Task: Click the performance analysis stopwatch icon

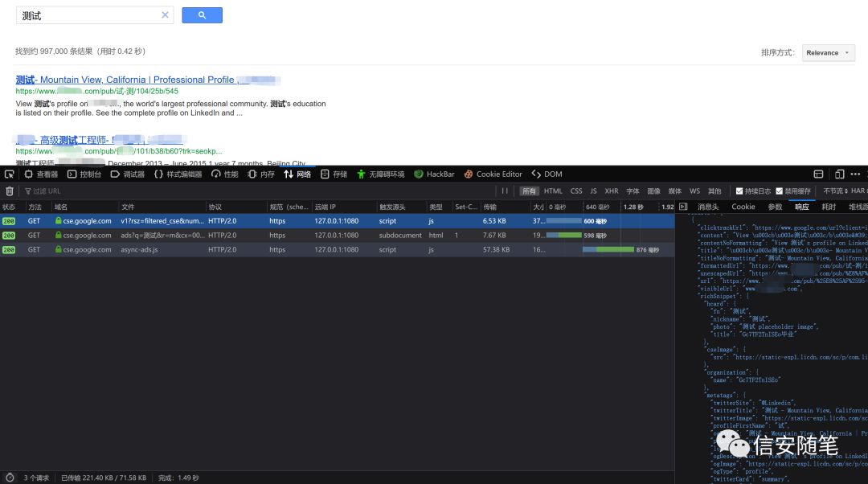Action: 10,478
